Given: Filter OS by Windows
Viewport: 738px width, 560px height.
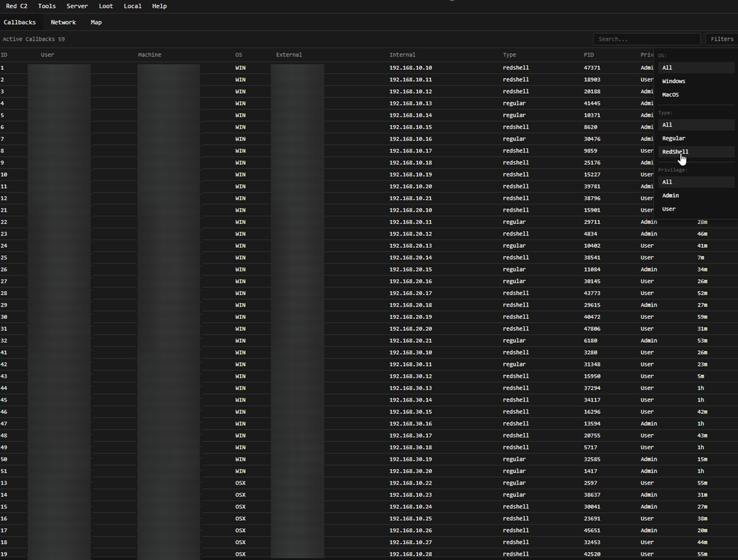Looking at the screenshot, I should pyautogui.click(x=696, y=81).
